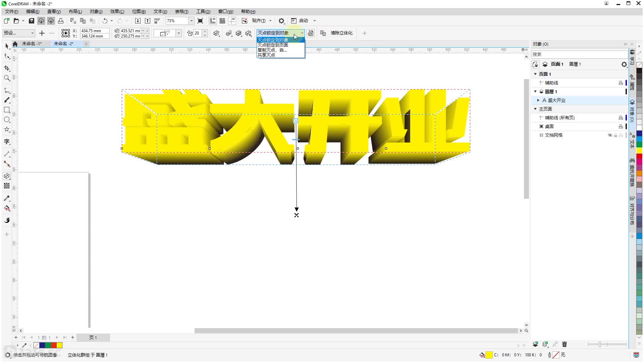The image size is (644, 362).
Task: Open the extrusion lighting settings
Action: click(249, 33)
